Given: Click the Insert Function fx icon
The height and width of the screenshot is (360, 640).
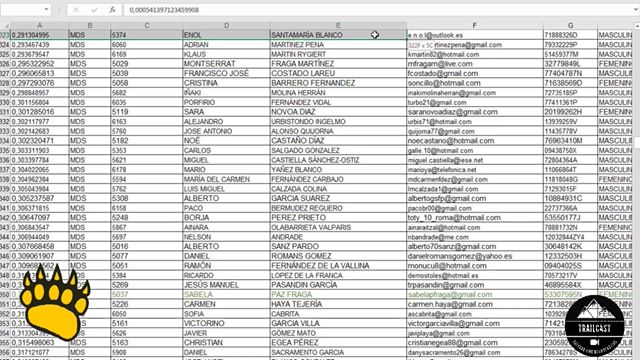Looking at the screenshot, I should click(113, 10).
